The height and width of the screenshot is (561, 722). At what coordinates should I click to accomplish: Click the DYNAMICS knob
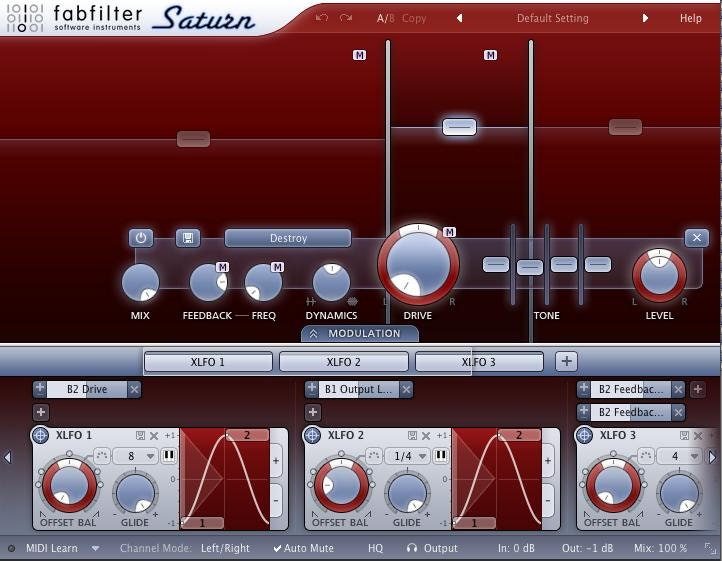pos(331,282)
